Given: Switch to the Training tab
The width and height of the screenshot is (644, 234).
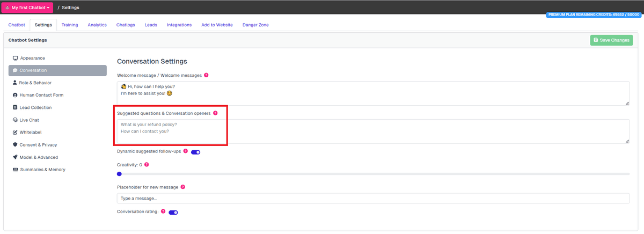Looking at the screenshot, I should tap(70, 25).
